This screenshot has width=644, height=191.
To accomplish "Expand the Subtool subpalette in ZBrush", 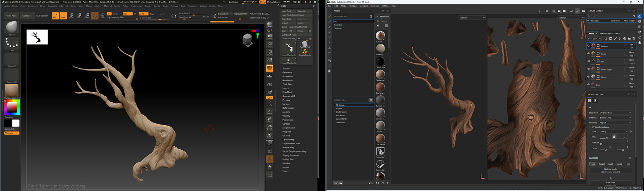I will pyautogui.click(x=286, y=68).
